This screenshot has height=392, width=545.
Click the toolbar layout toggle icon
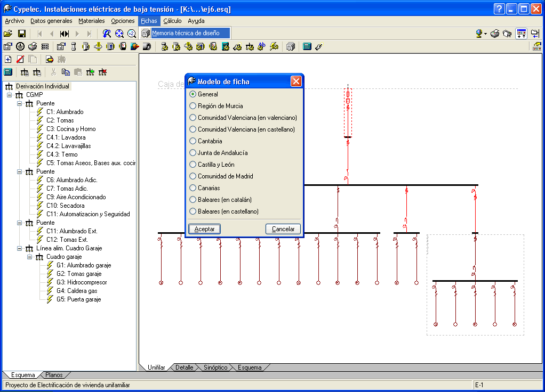pos(522,34)
